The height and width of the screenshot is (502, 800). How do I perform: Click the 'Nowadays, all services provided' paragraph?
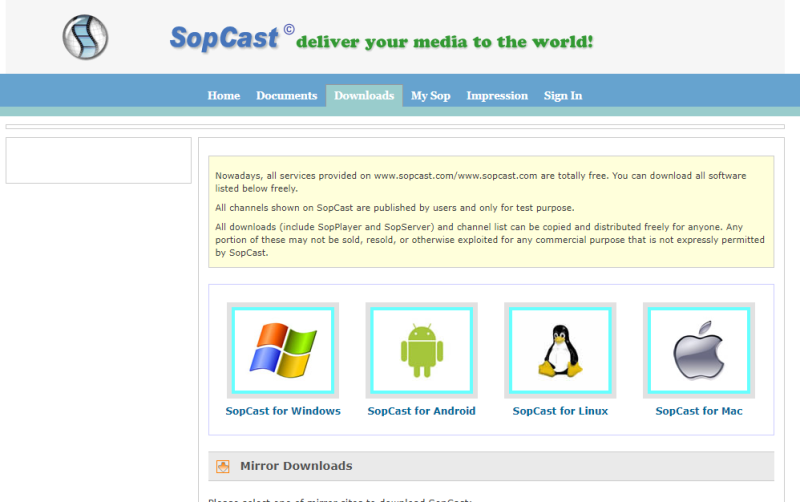click(x=481, y=182)
